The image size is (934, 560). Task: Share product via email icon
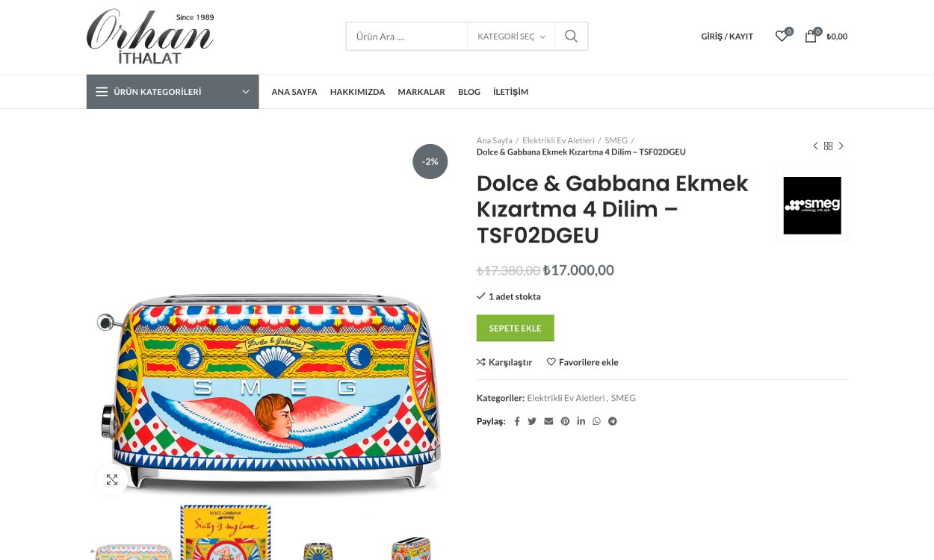tap(548, 421)
